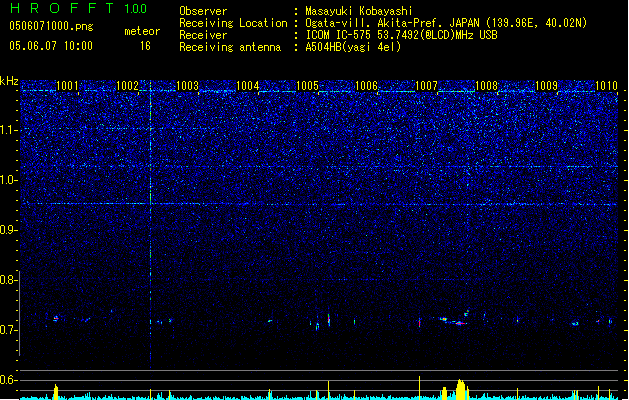Click the meteor echo blob below 1001
This screenshot has height=400, width=629.
click(56, 319)
